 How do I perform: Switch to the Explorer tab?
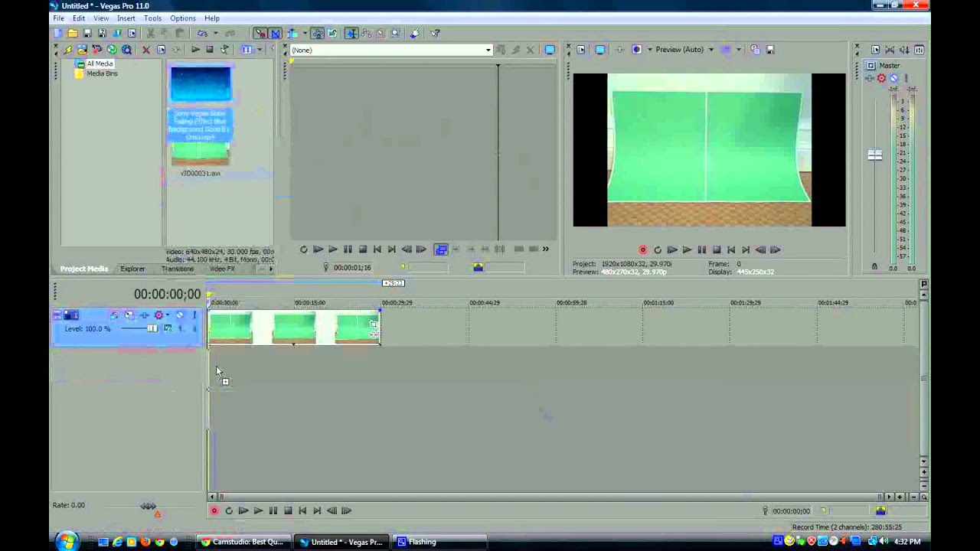click(x=132, y=269)
